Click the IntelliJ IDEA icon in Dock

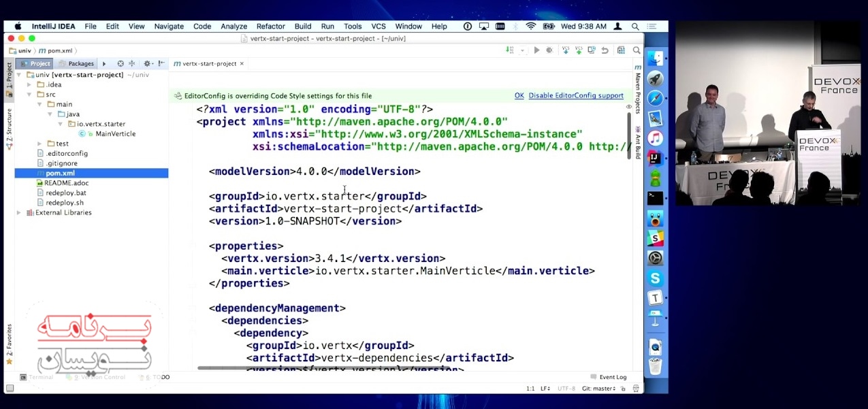click(655, 159)
